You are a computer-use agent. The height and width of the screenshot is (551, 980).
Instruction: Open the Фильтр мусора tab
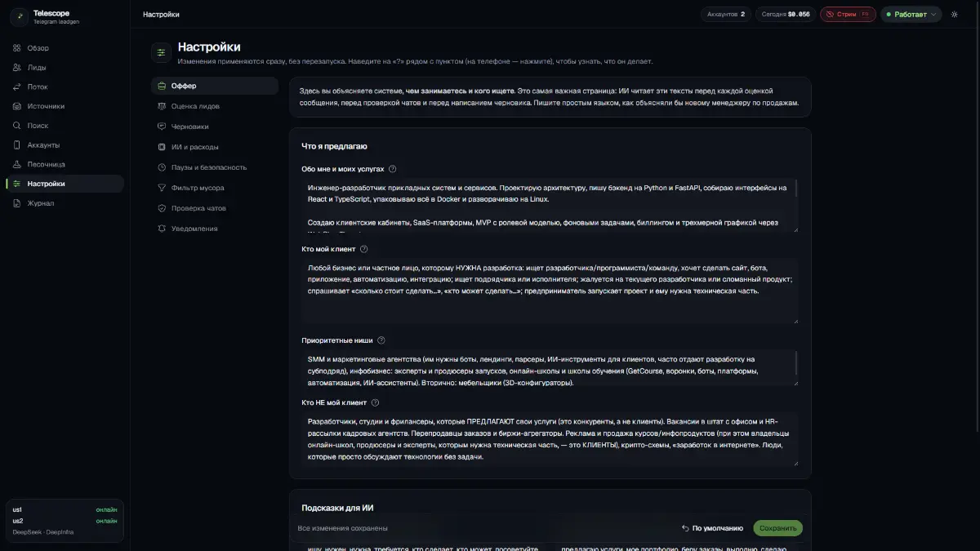click(x=215, y=188)
